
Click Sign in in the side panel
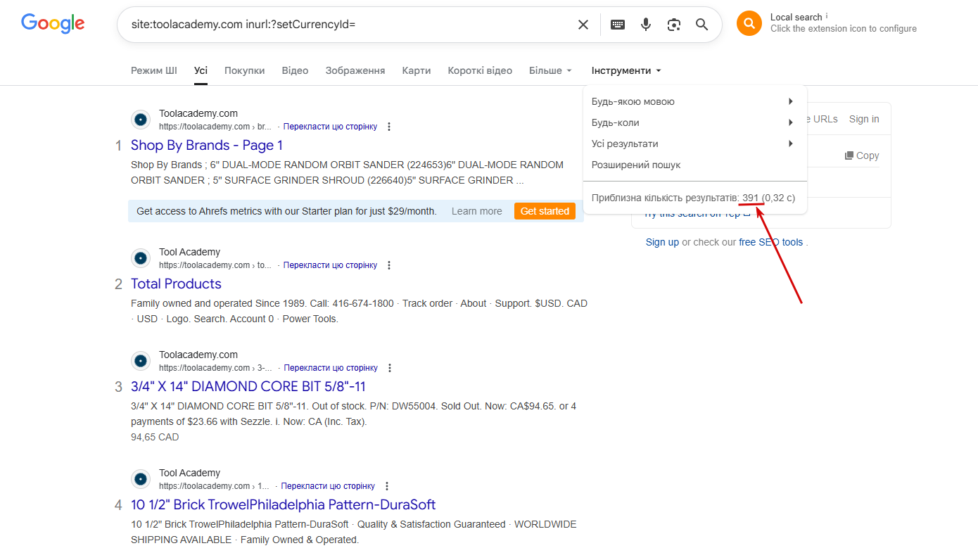click(x=864, y=119)
